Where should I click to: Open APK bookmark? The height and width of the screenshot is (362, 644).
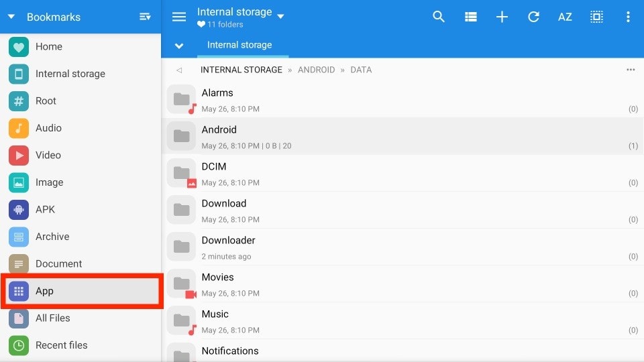click(x=80, y=210)
